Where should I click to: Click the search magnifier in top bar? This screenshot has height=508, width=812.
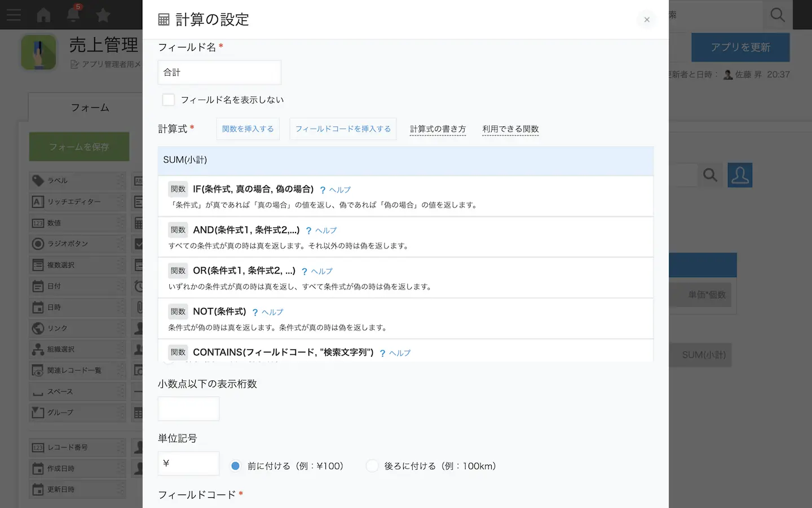click(777, 15)
